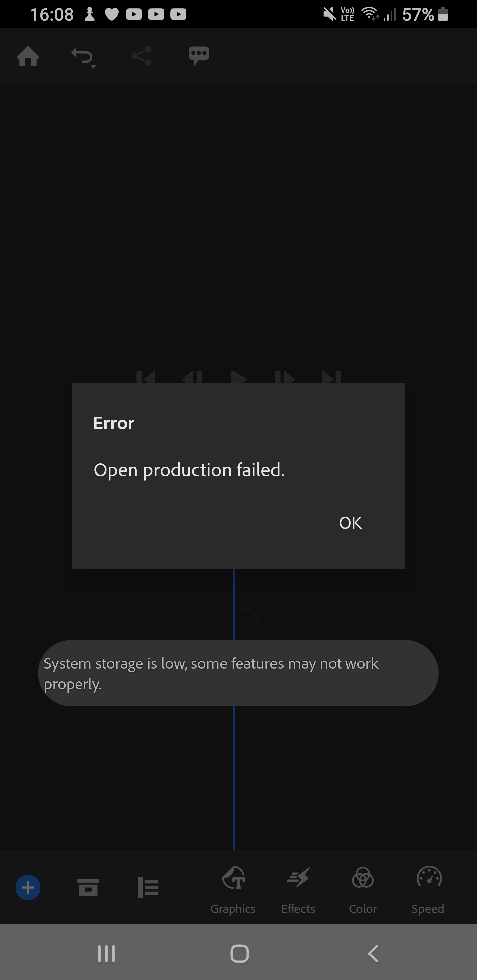Dismiss the error with the OK button
Viewport: 477px width, 980px height.
point(350,523)
